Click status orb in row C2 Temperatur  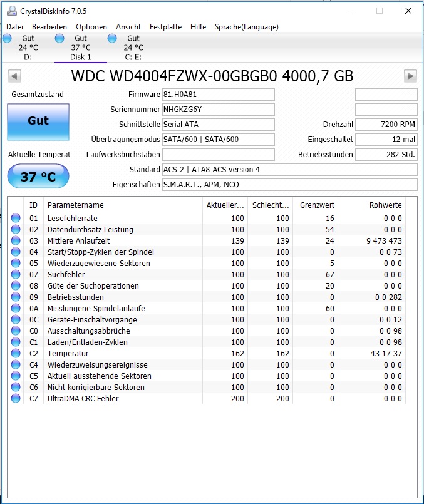click(16, 353)
